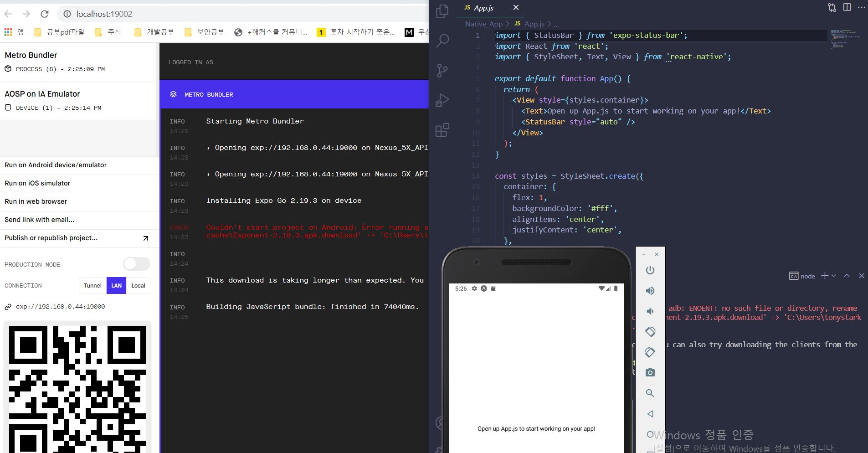Click site info icon in address bar

67,14
